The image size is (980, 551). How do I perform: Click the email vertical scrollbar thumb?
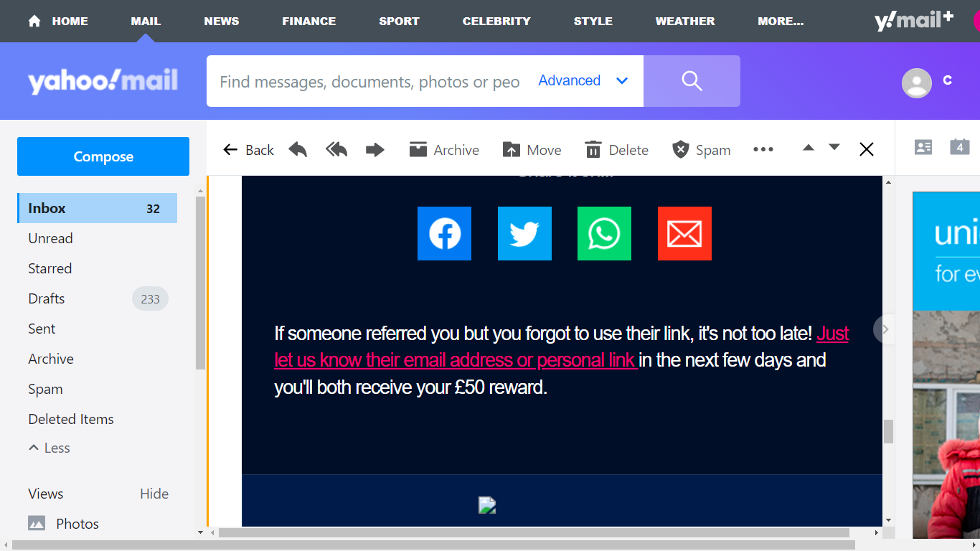(x=889, y=431)
